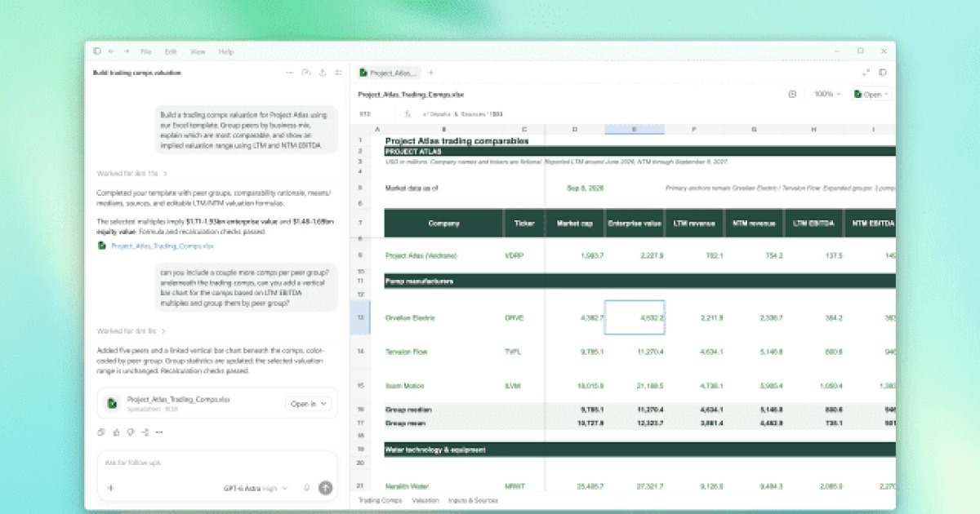This screenshot has width=980, height=514.
Task: Open the 'Open in' dropdown on file card
Action: 309,403
